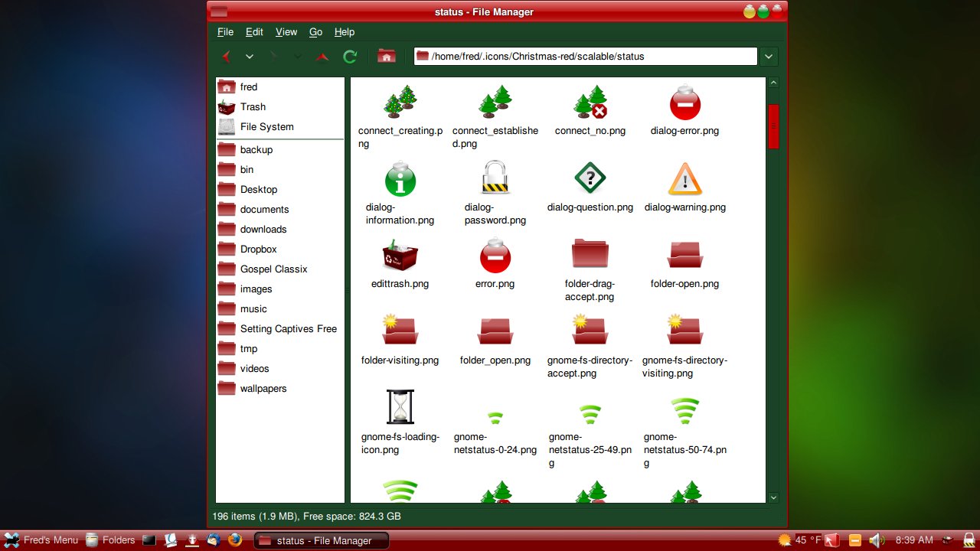The height and width of the screenshot is (551, 980).
Task: Open the downloads bookmark
Action: (280, 230)
